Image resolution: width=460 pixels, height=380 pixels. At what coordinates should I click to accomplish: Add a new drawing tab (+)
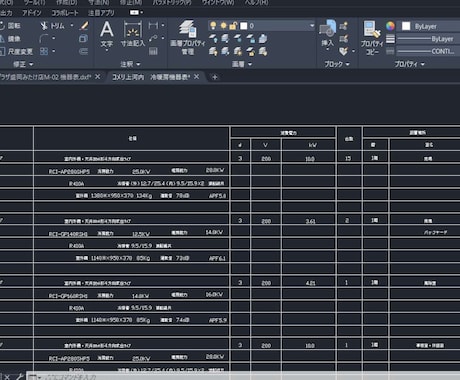click(215, 77)
